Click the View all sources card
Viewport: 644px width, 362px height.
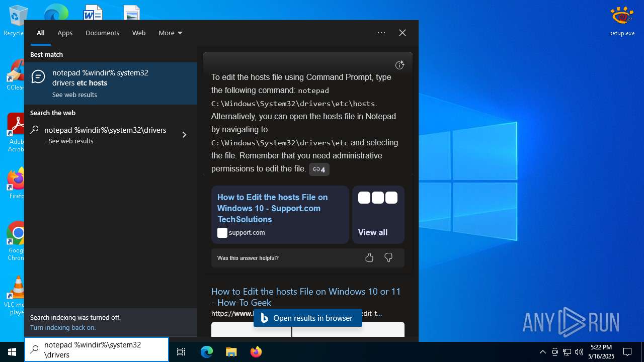coord(378,215)
